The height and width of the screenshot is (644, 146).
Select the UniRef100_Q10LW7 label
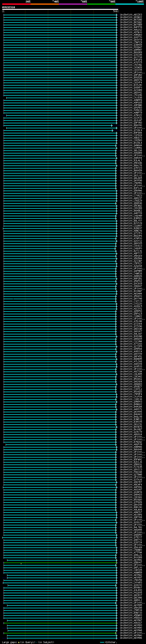pos(131,120)
